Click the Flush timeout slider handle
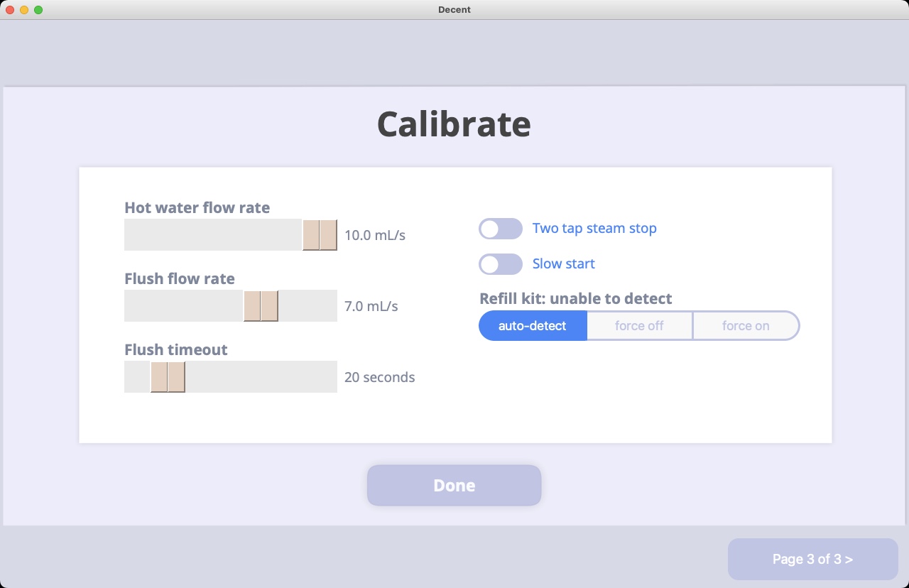This screenshot has width=909, height=588. pyautogui.click(x=168, y=377)
